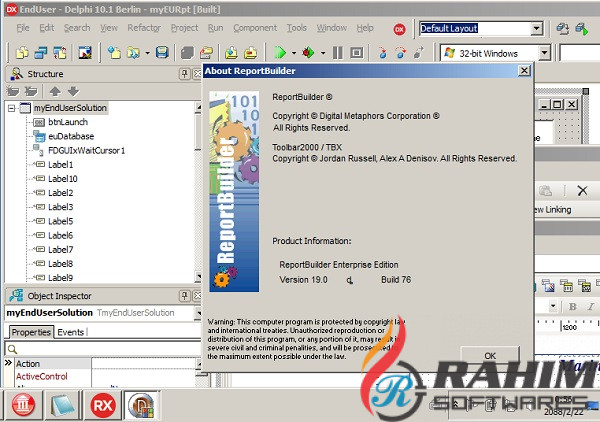
Task: Open the Search menu
Action: 77,28
